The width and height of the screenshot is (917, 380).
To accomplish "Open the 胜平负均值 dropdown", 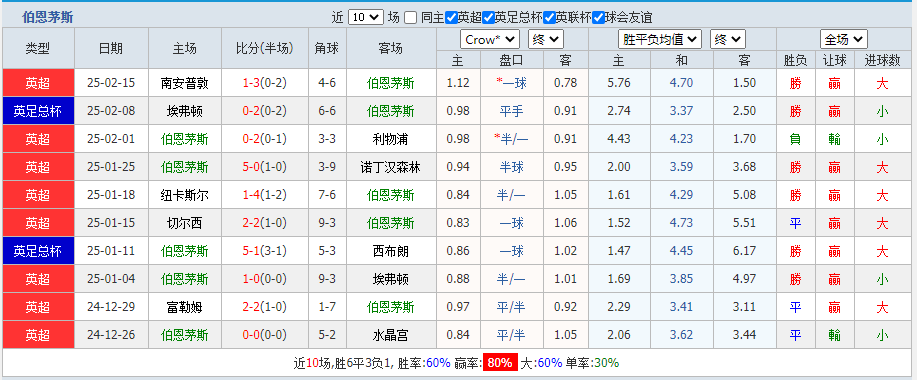I will (x=660, y=40).
